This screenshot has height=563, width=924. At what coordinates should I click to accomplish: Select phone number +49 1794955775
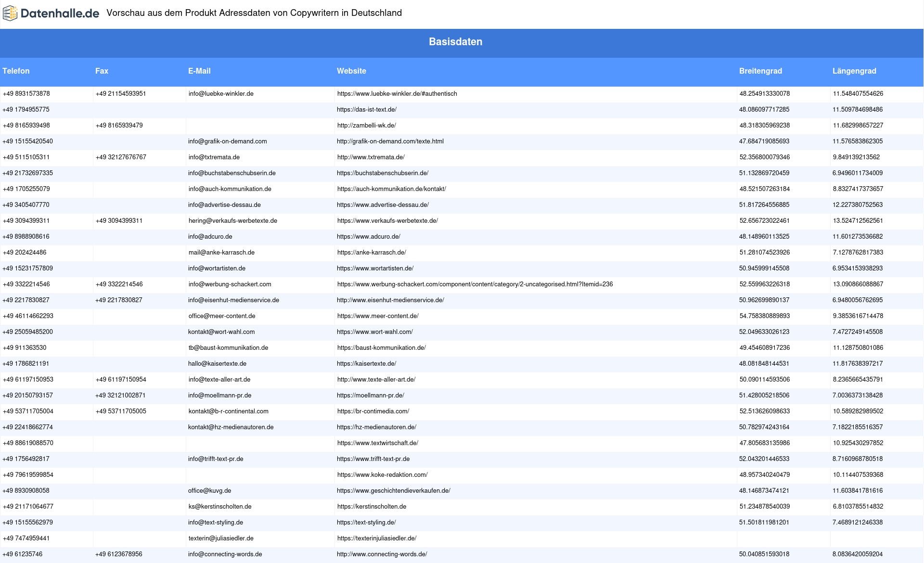26,110
